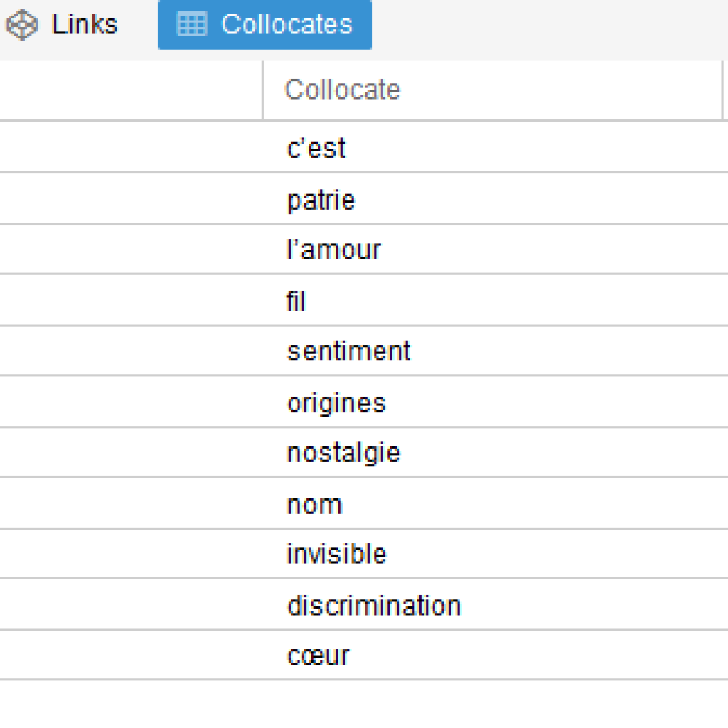This screenshot has width=728, height=728.
Task: Select the sentiment row
Action: (364, 350)
